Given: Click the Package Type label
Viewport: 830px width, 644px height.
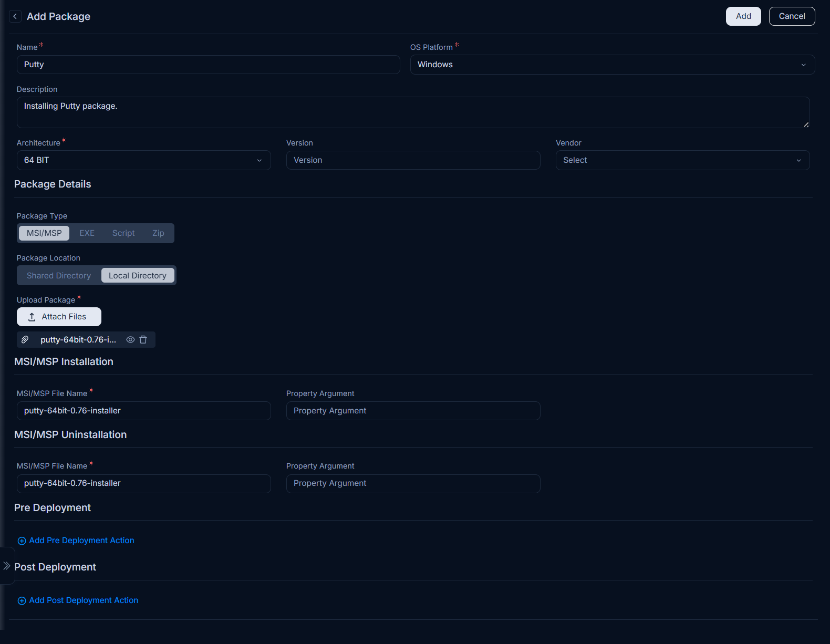Looking at the screenshot, I should point(42,216).
